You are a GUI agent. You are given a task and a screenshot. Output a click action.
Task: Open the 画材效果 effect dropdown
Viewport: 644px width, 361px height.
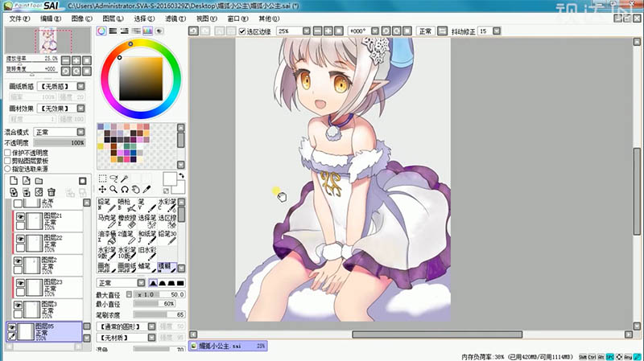(81, 109)
